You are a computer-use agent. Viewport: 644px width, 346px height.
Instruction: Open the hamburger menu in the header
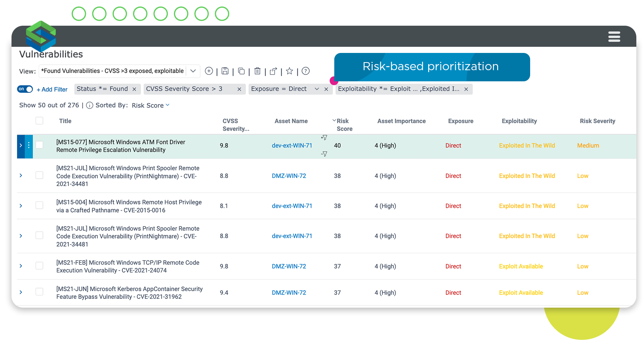pos(614,37)
